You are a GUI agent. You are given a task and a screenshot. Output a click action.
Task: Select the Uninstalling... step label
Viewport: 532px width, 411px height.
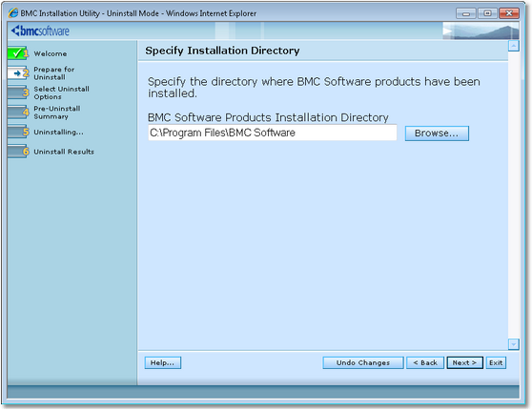point(58,132)
